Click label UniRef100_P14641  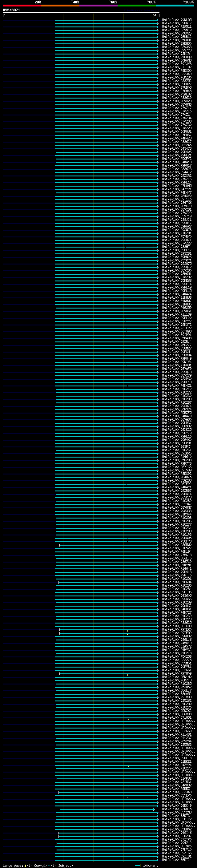click(176, 568)
